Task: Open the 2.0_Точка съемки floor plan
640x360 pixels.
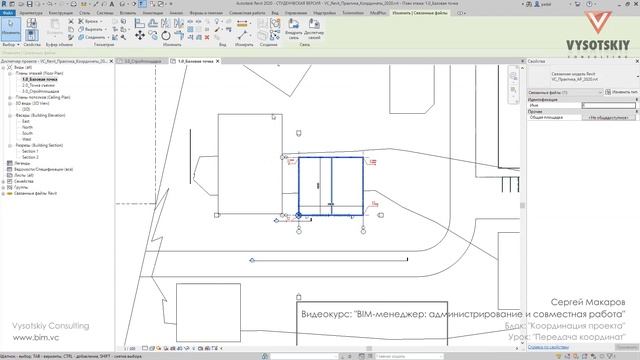Action: [38, 86]
